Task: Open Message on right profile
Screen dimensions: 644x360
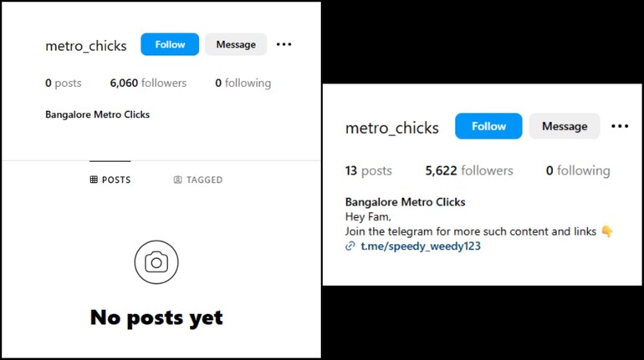Action: point(565,126)
